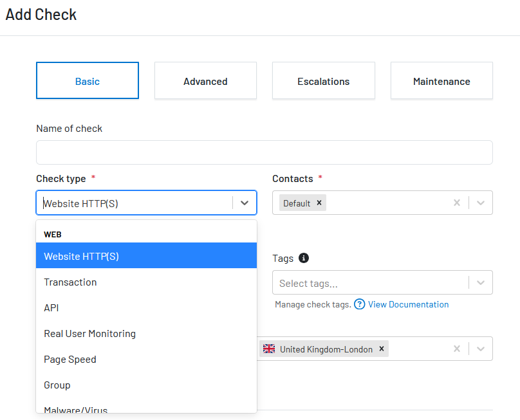This screenshot has height=420, width=520.
Task: Open the Escalations tab
Action: [323, 80]
